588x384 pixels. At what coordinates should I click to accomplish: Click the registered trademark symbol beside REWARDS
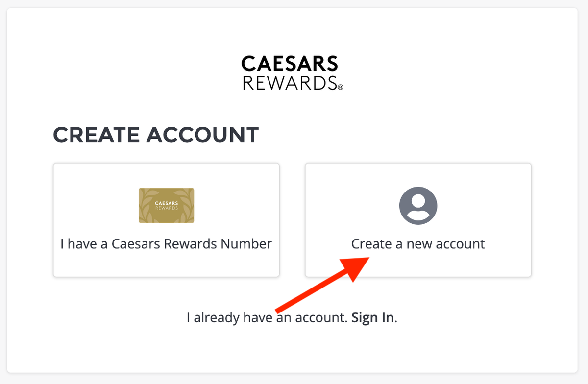pos(340,87)
